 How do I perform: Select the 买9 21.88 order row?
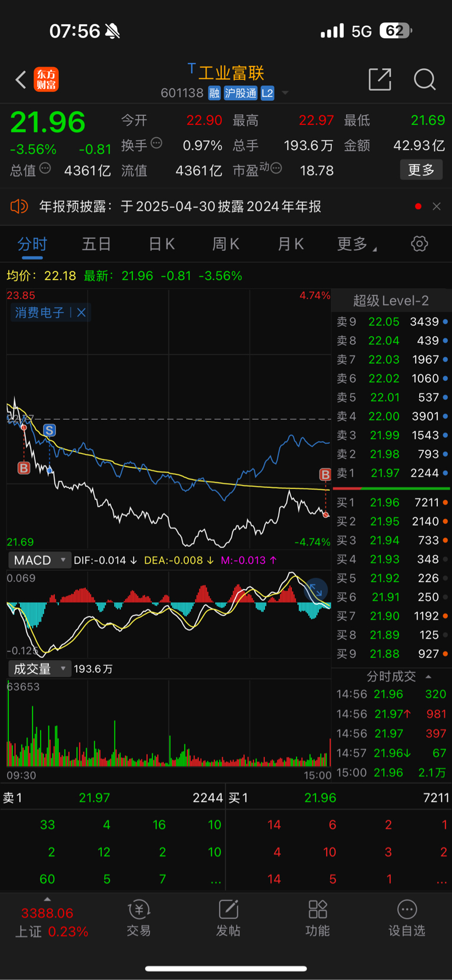392,654
